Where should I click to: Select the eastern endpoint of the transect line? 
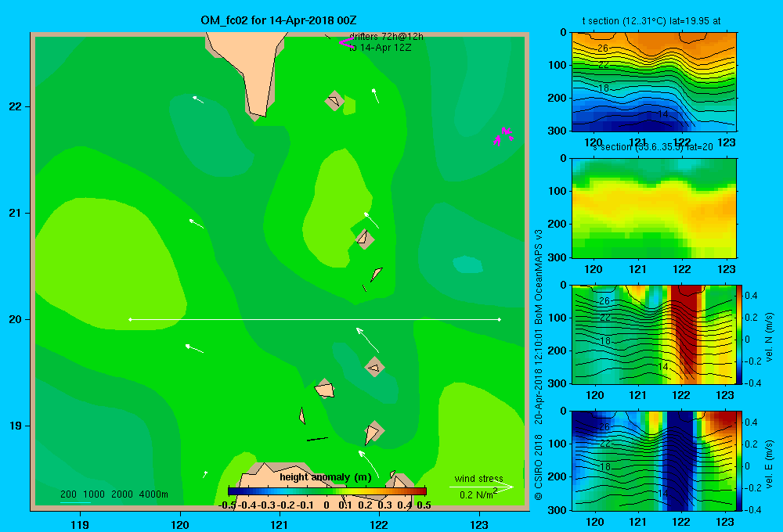point(500,319)
